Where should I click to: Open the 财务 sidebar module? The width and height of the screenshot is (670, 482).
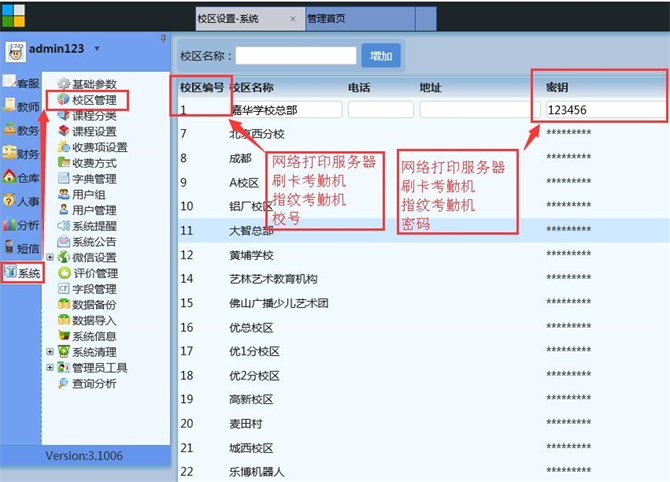pyautogui.click(x=21, y=153)
